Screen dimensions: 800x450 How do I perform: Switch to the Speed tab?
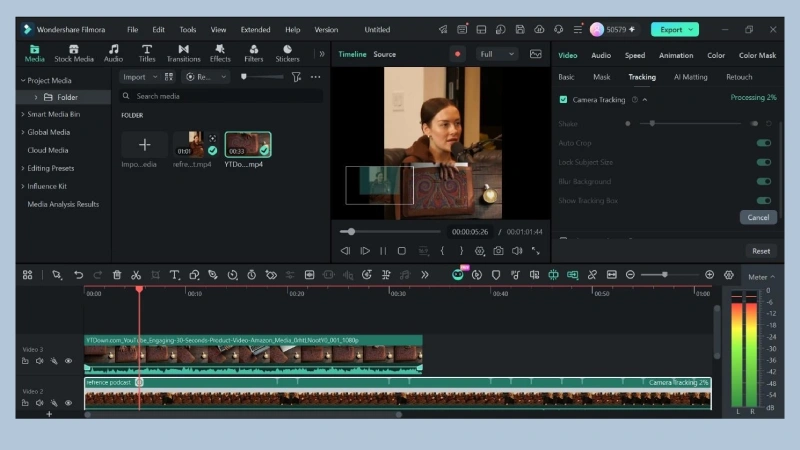click(x=635, y=55)
